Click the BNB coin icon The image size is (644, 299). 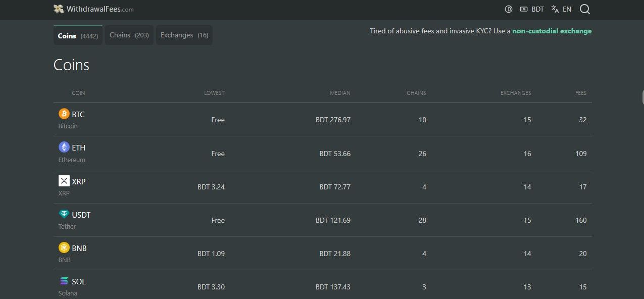pyautogui.click(x=64, y=247)
